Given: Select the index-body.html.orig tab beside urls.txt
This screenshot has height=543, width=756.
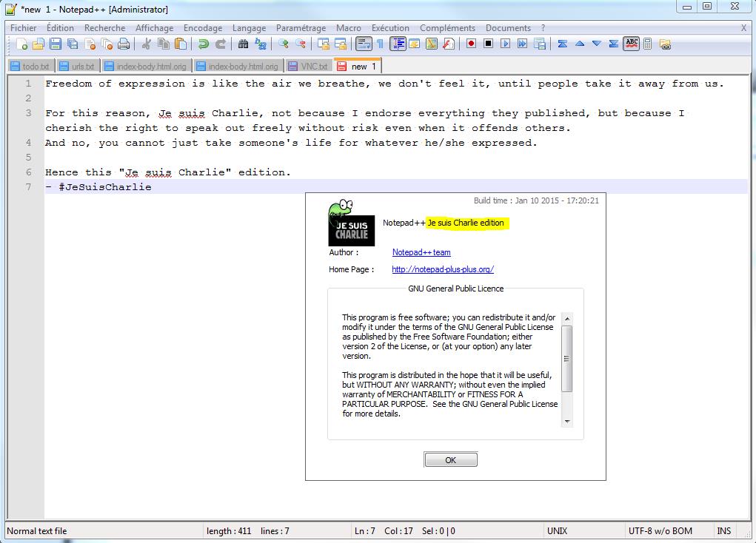Looking at the screenshot, I should tap(147, 66).
